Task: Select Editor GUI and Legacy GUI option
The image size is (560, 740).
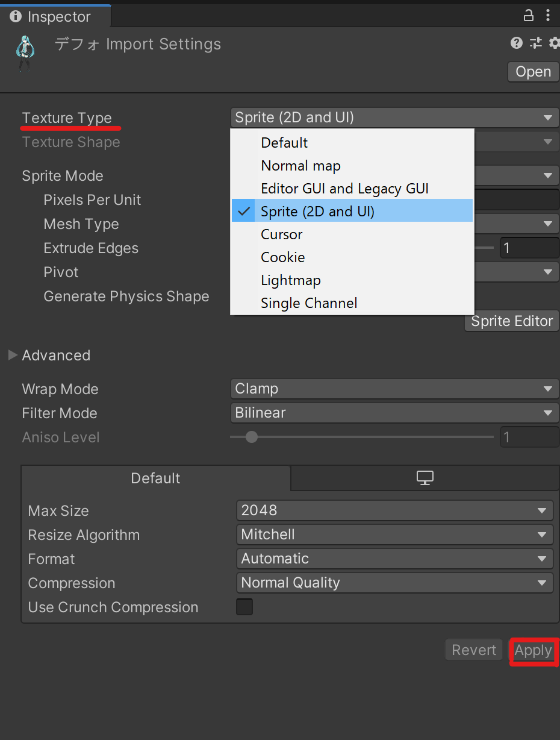Action: (352, 189)
